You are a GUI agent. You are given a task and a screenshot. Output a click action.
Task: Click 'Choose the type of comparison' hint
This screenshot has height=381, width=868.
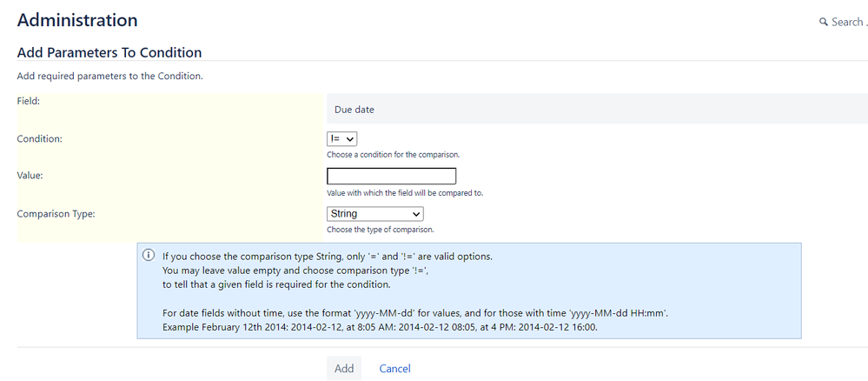pyautogui.click(x=381, y=229)
